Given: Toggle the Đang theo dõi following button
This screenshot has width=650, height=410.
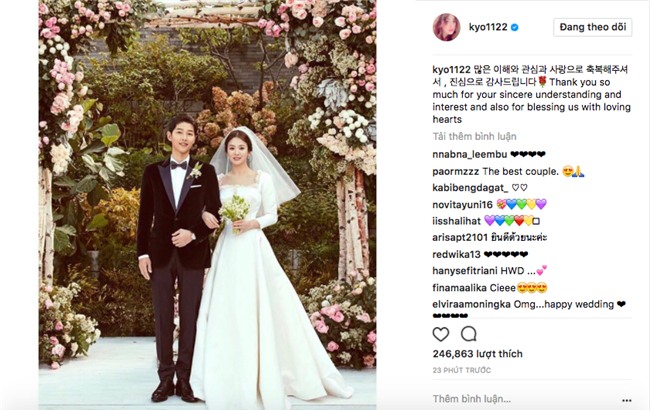Looking at the screenshot, I should (x=593, y=27).
